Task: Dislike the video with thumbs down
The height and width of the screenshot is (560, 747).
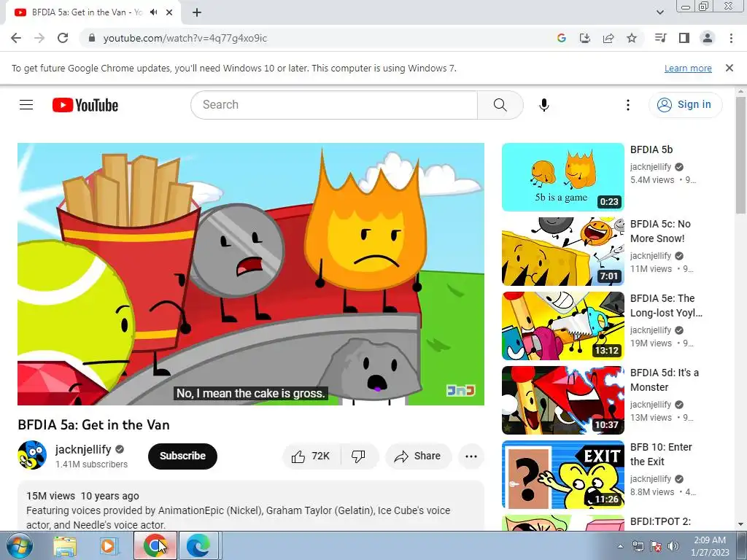Action: (359, 456)
